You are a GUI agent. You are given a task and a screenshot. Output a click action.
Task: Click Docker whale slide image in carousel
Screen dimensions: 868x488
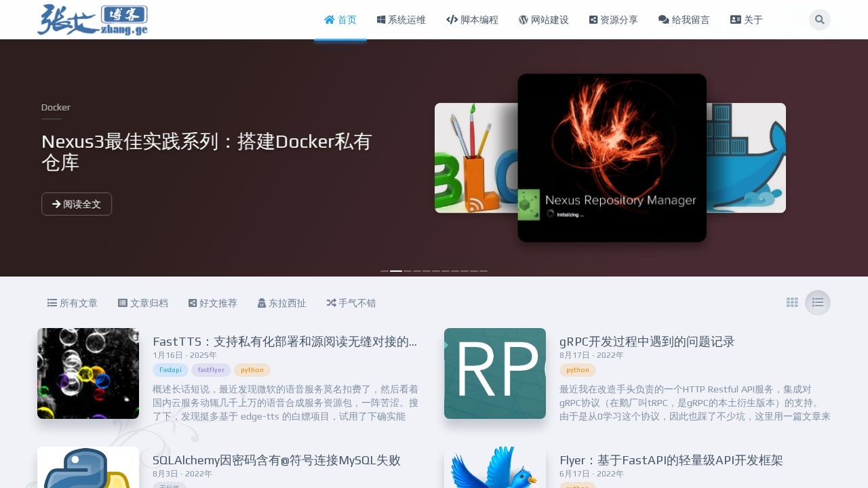(x=746, y=158)
